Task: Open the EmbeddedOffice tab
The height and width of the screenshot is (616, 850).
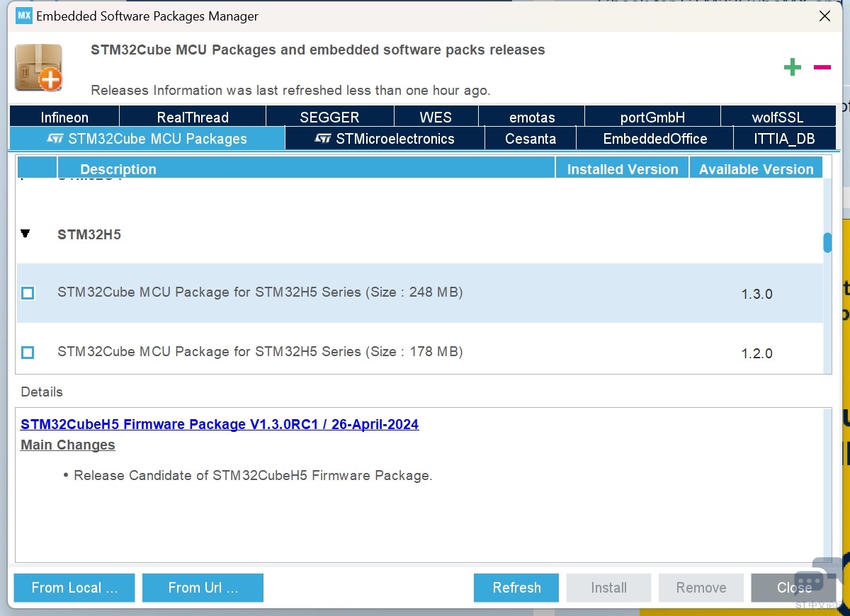Action: click(x=655, y=138)
